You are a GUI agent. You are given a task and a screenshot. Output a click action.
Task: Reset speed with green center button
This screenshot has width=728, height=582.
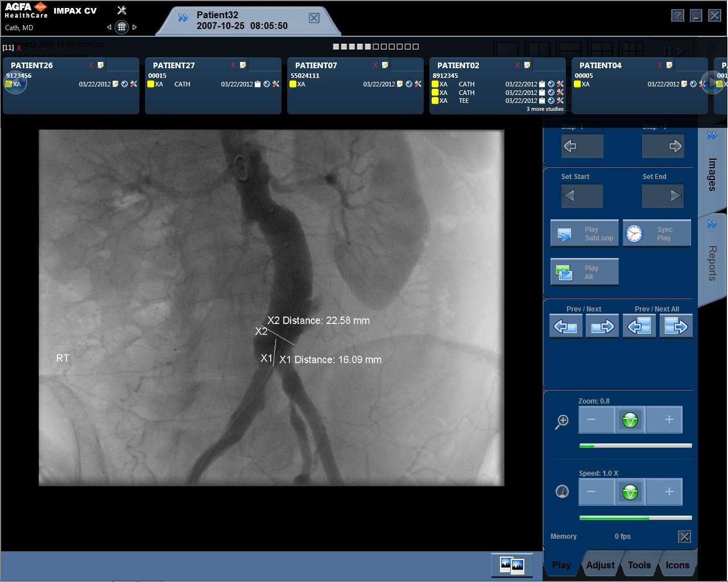point(630,492)
